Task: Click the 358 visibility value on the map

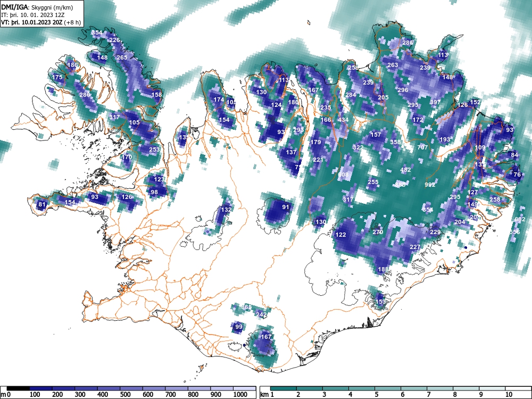Action: pos(395,142)
